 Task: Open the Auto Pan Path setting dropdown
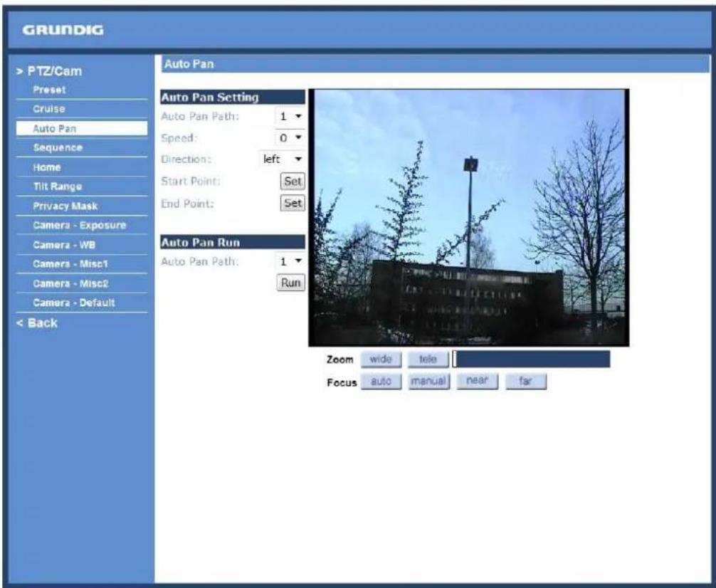[290, 117]
